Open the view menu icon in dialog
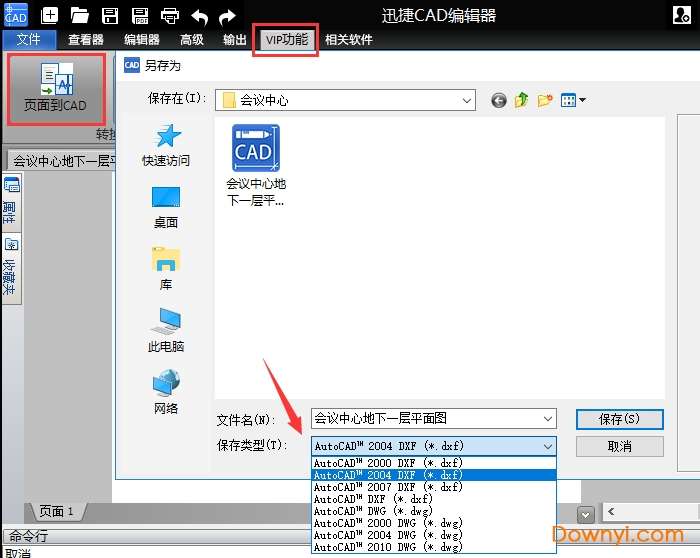Viewport: 700px width, 558px height. [x=573, y=100]
